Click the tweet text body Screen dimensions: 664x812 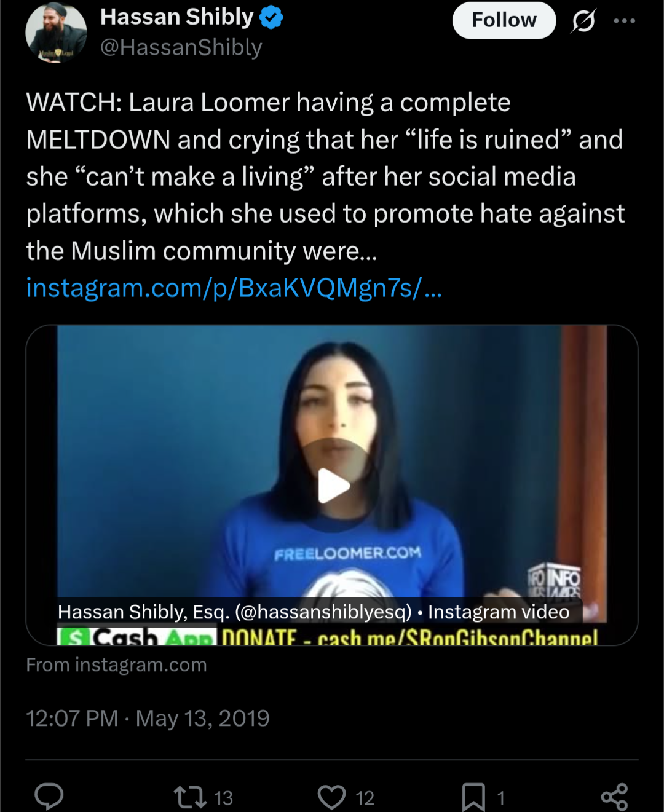(x=326, y=177)
